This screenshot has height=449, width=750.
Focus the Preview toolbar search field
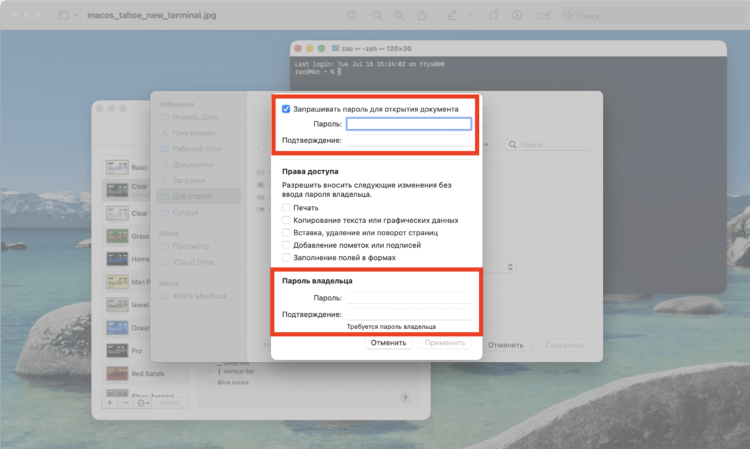click(x=653, y=16)
